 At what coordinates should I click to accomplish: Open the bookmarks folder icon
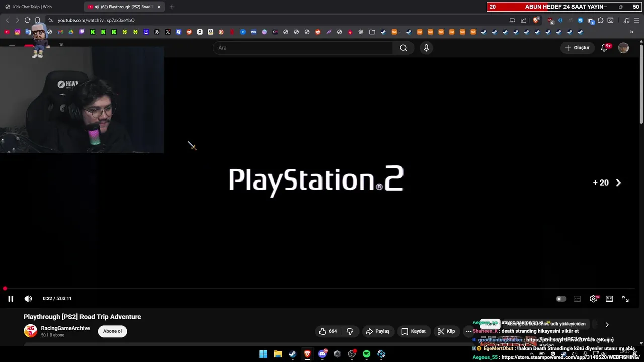tap(372, 32)
